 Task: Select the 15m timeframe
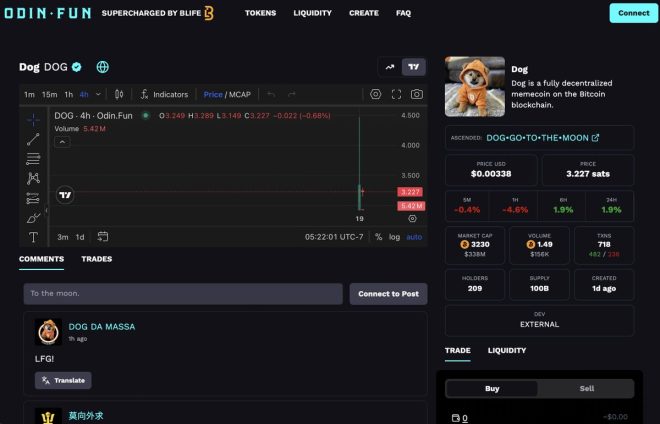(x=49, y=94)
